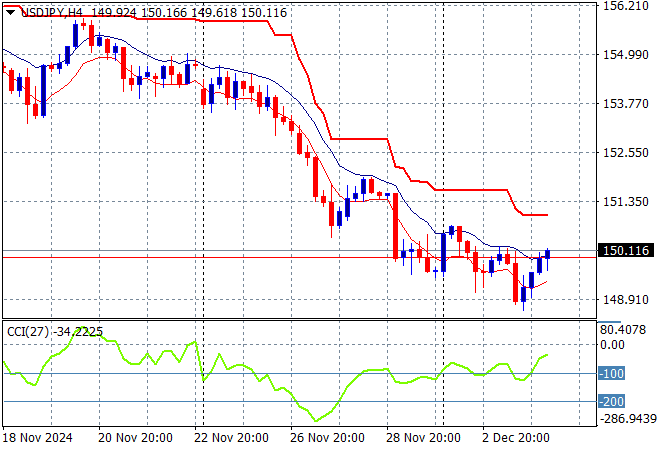Select the 154.990 price scale label

626,55
